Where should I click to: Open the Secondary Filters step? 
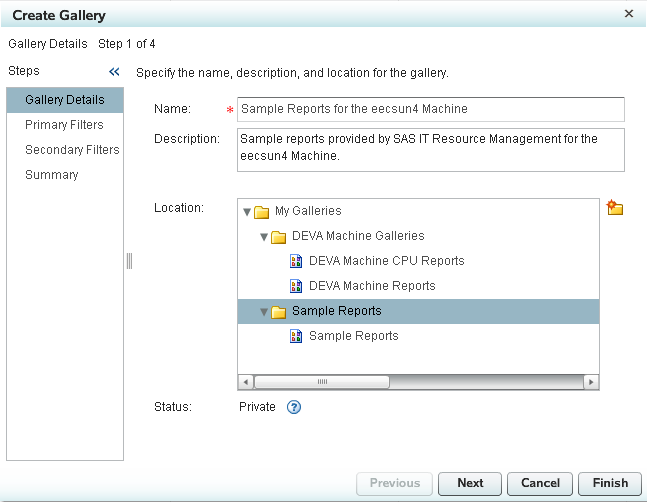[72, 150]
